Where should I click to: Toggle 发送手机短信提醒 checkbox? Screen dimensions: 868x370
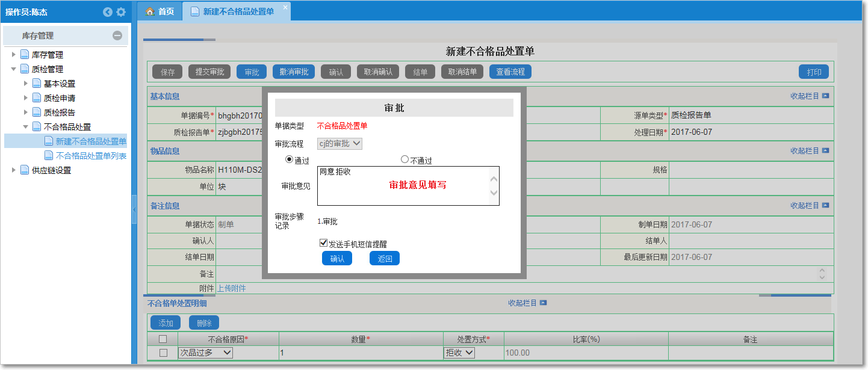tap(323, 243)
